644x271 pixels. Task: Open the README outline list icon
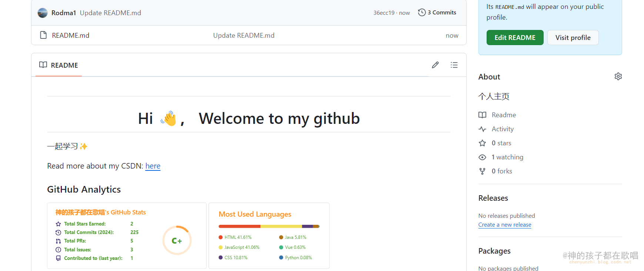point(454,65)
